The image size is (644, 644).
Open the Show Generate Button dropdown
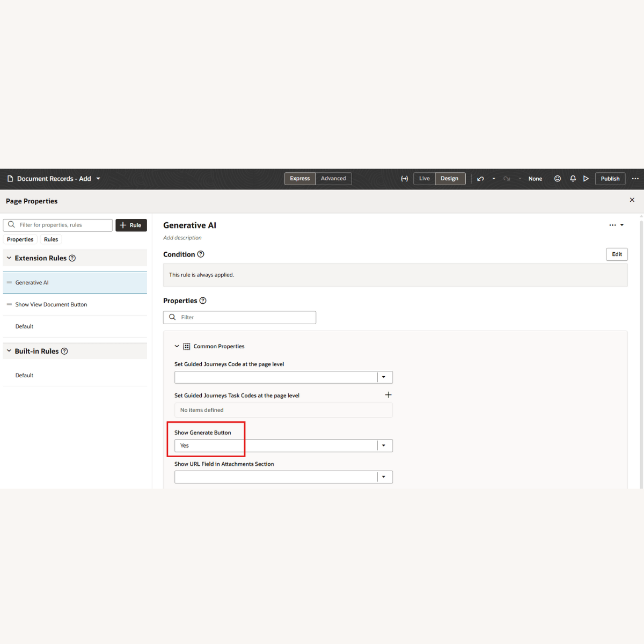click(384, 445)
